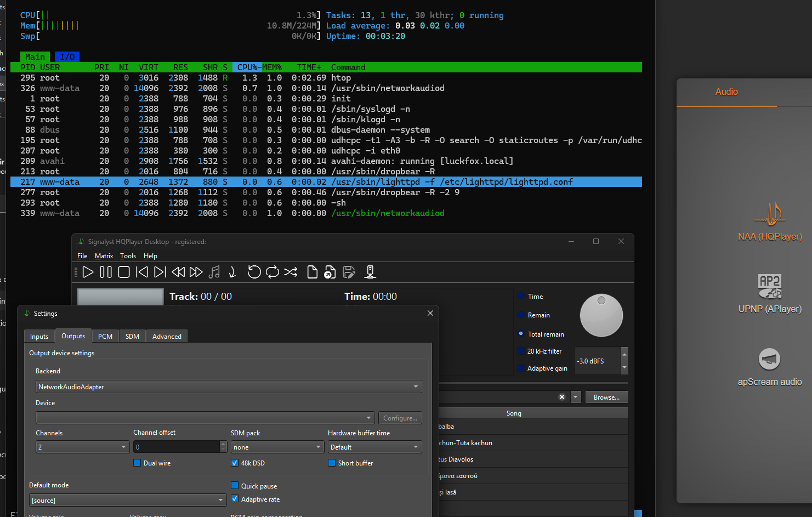Click the HQPlayer logo in the title bar

pyautogui.click(x=81, y=241)
